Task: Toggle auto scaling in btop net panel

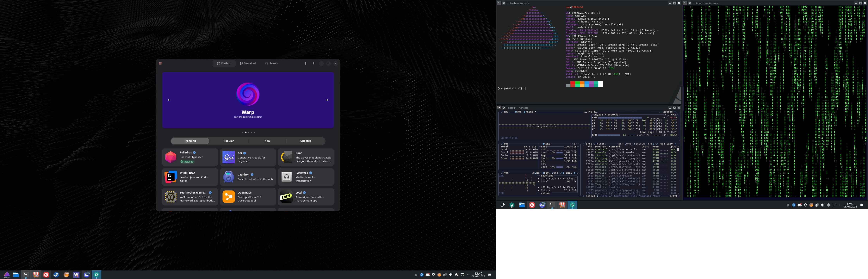Action: [546, 173]
